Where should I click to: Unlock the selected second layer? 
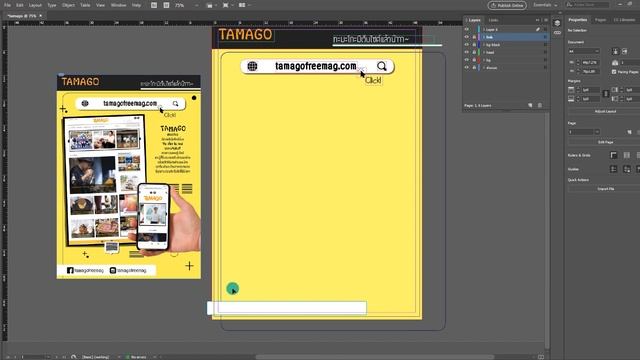click(x=474, y=37)
